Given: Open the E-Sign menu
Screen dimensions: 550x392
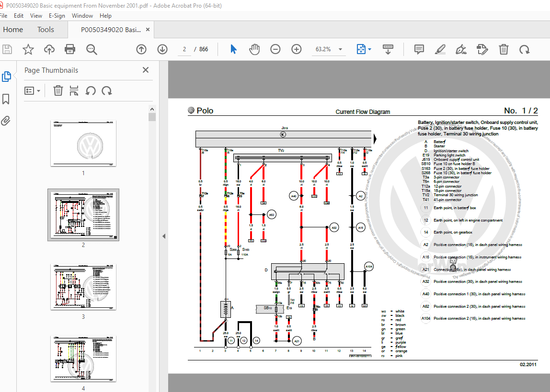Looking at the screenshot, I should 57,16.
